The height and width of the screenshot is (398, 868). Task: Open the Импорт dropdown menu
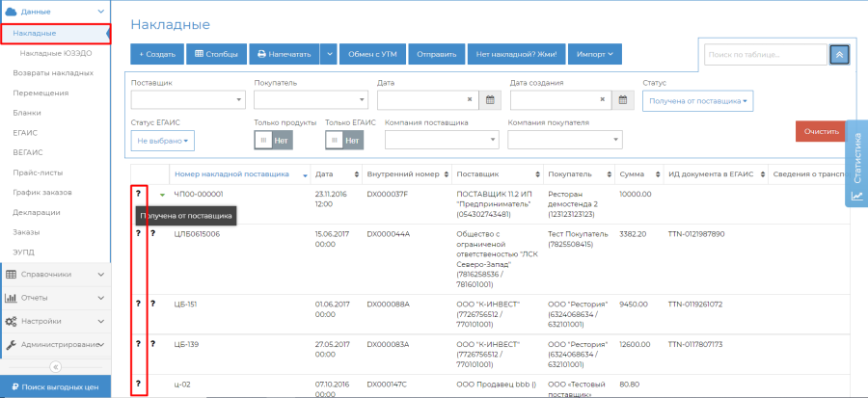[594, 54]
